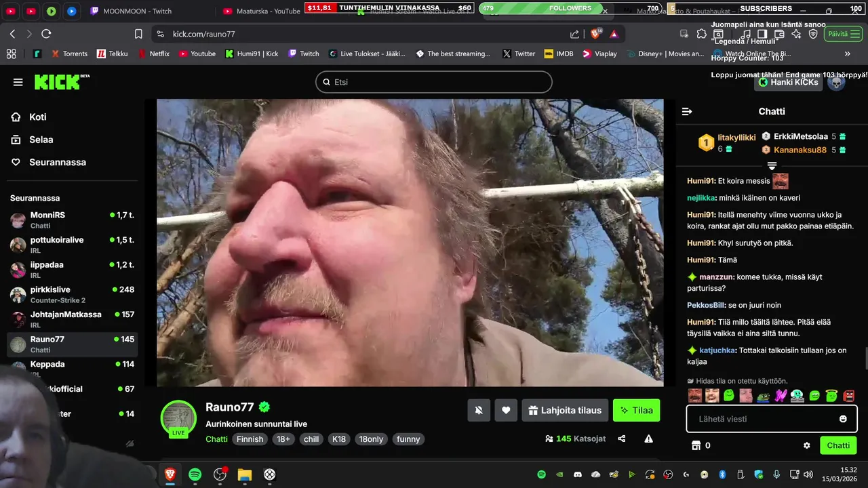Follow Rauno77 with the heart button

(x=506, y=410)
